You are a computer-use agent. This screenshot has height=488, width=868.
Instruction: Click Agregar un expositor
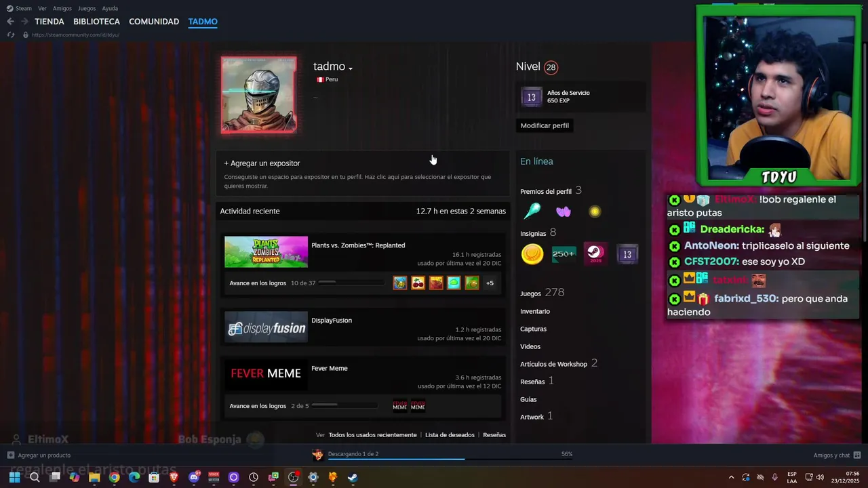[x=262, y=163]
